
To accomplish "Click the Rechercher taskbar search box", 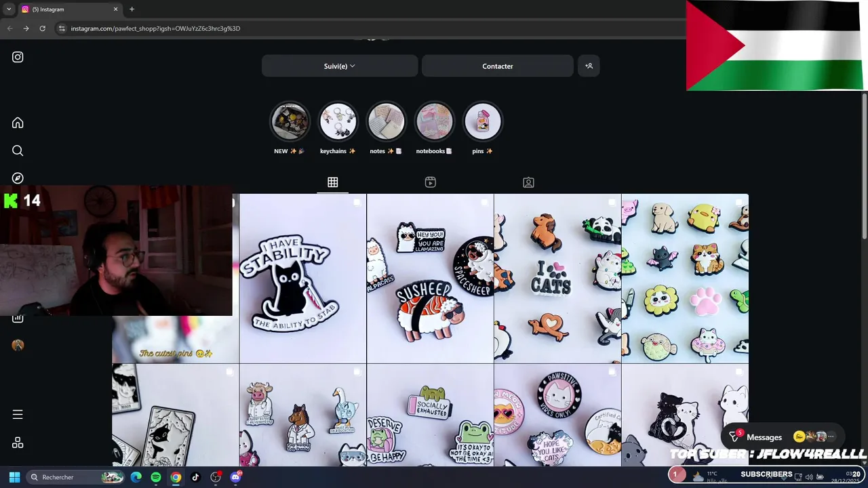I will 75,477.
